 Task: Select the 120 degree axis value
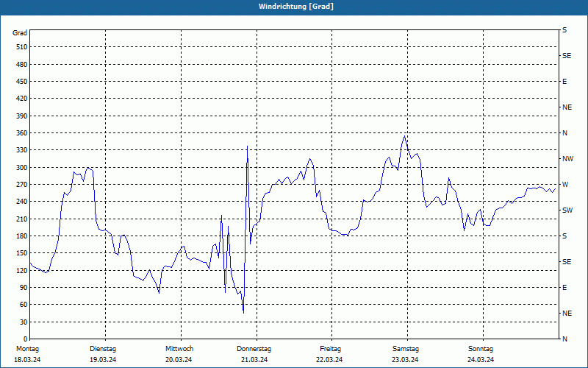[22, 270]
